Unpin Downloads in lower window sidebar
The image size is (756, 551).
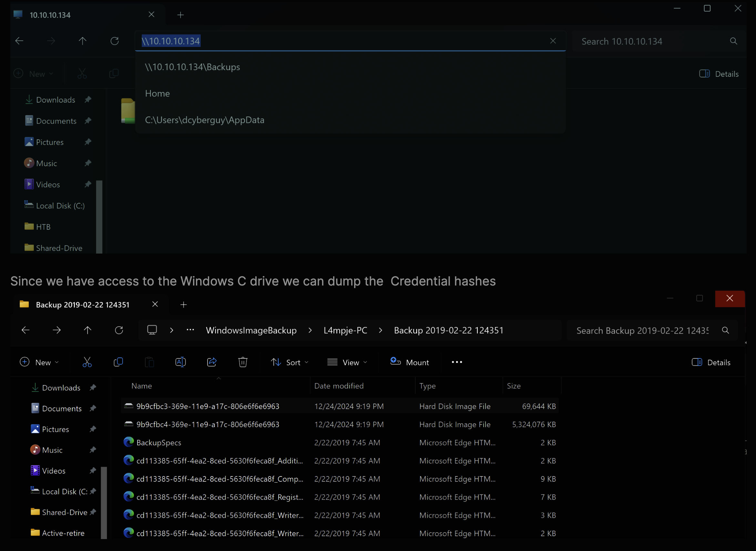tap(93, 387)
